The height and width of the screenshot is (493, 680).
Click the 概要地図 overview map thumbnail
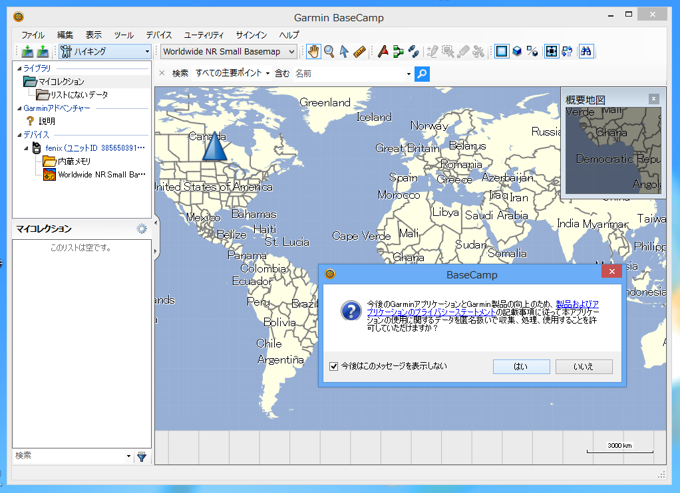click(x=613, y=150)
